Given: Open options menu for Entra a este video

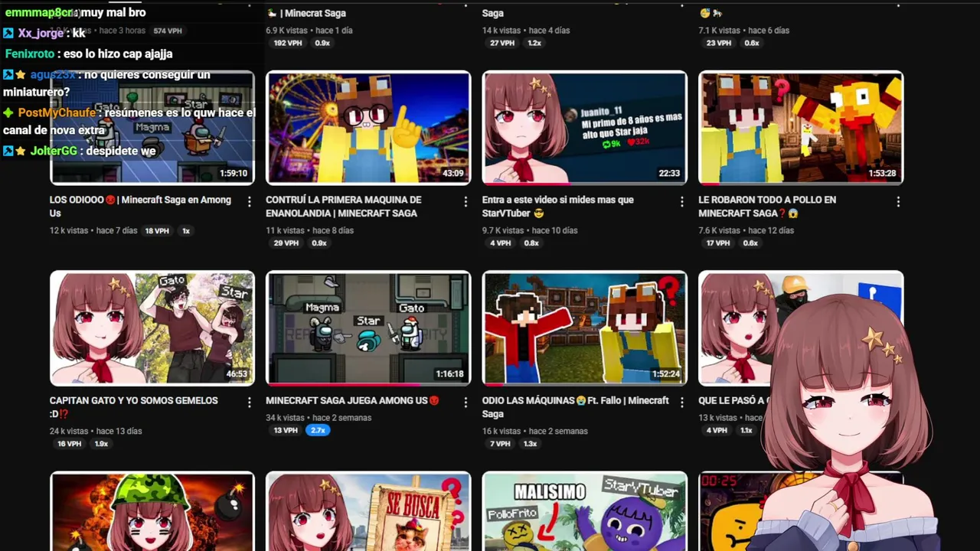Looking at the screenshot, I should (x=681, y=202).
